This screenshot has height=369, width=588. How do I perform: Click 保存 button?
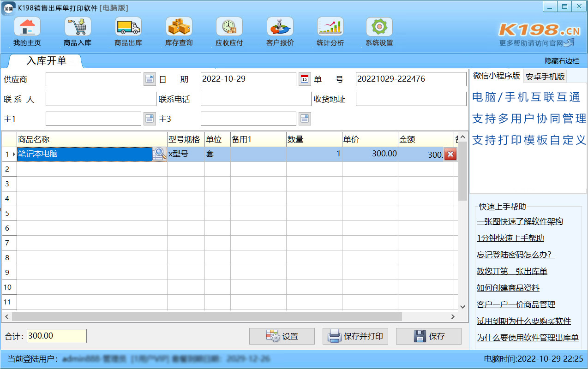point(429,336)
